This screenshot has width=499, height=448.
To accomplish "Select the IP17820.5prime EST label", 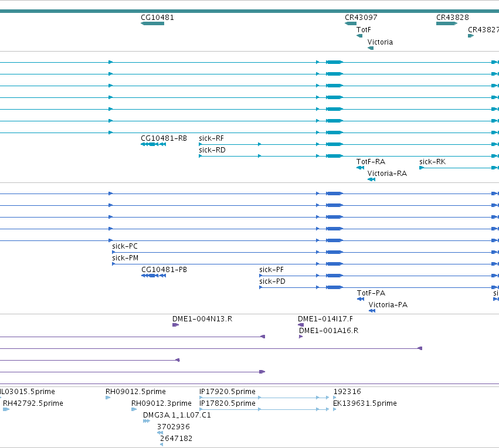I will [228, 403].
